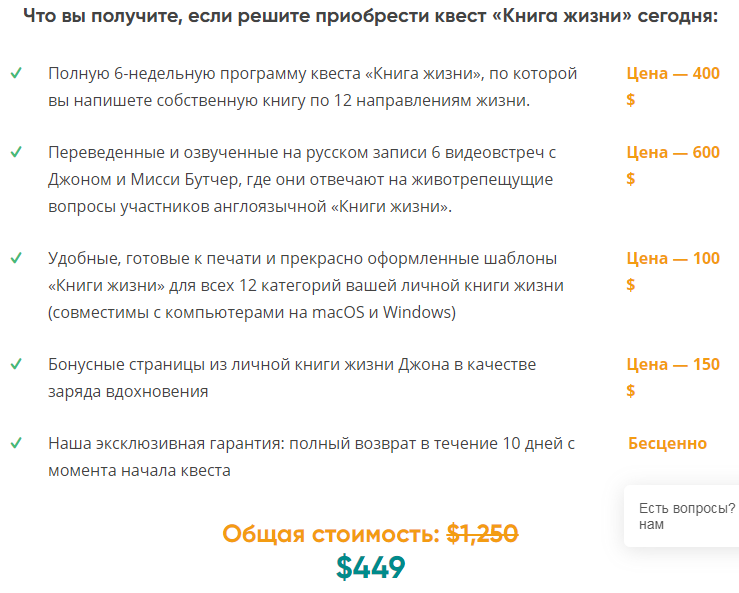Screen dimensions: 739x593
Task: Click the checkmark beside the 6-week program item
Action: tap(16, 74)
